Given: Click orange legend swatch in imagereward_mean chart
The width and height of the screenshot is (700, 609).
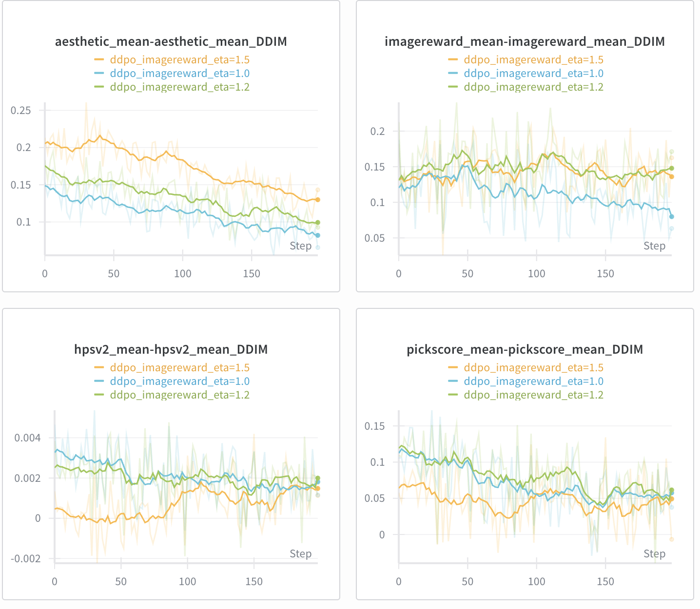Looking at the screenshot, I should click(453, 60).
